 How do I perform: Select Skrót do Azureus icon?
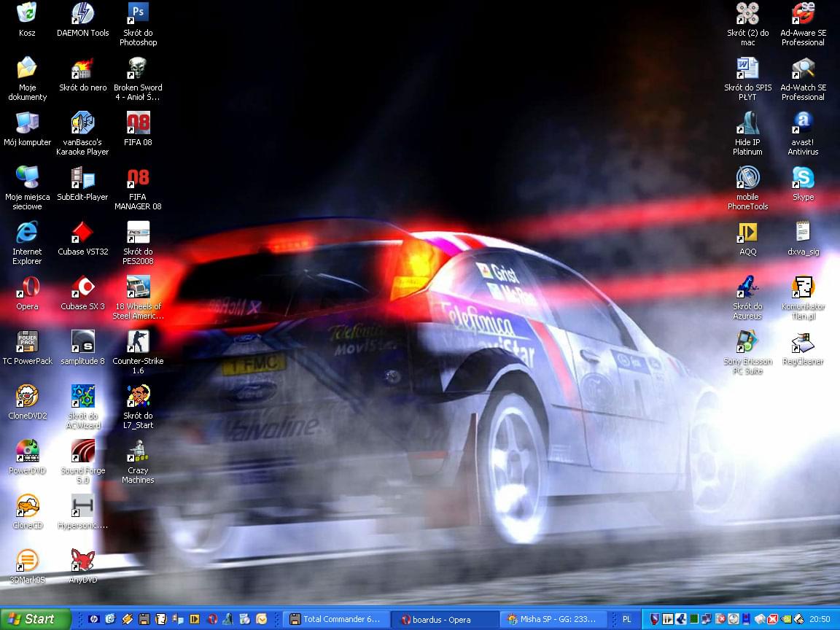pyautogui.click(x=747, y=297)
